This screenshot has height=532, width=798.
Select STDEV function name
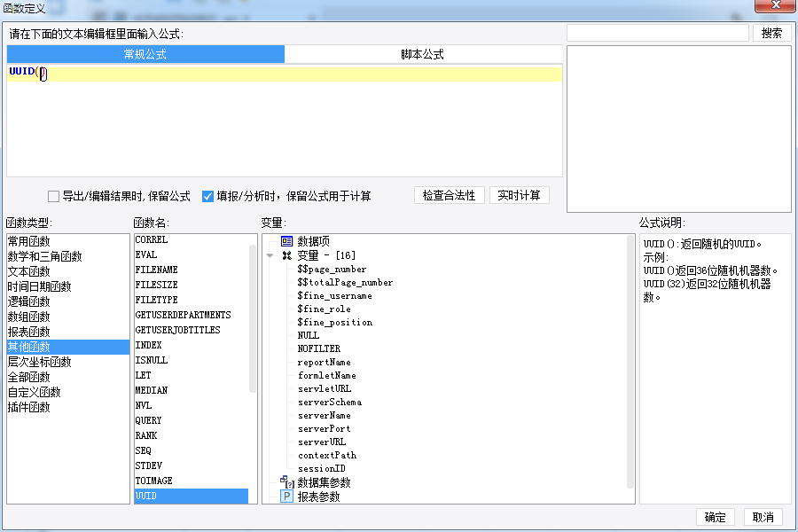coord(192,465)
